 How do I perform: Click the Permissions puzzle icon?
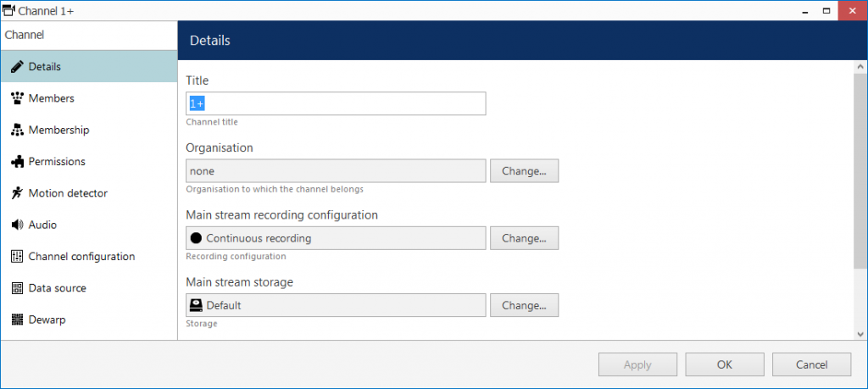tap(17, 162)
